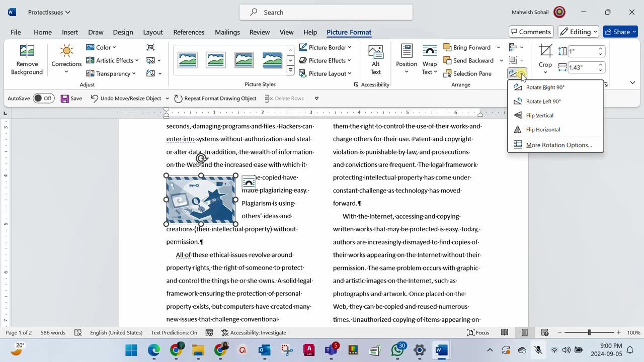Image resolution: width=644 pixels, height=362 pixels.
Task: Open Bring Forward dropdown arrow
Action: 498,47
